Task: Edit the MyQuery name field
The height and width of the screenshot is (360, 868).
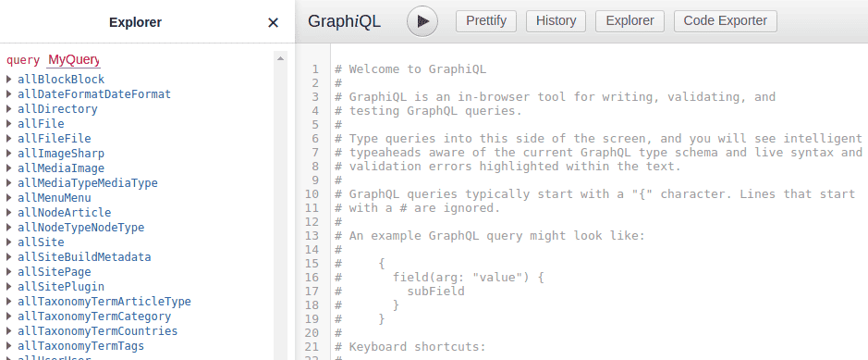Action: pos(74,60)
